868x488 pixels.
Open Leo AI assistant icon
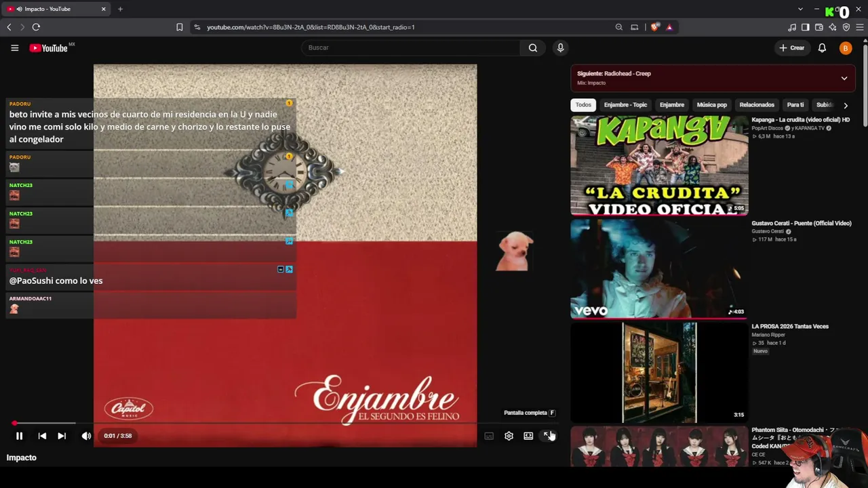833,27
